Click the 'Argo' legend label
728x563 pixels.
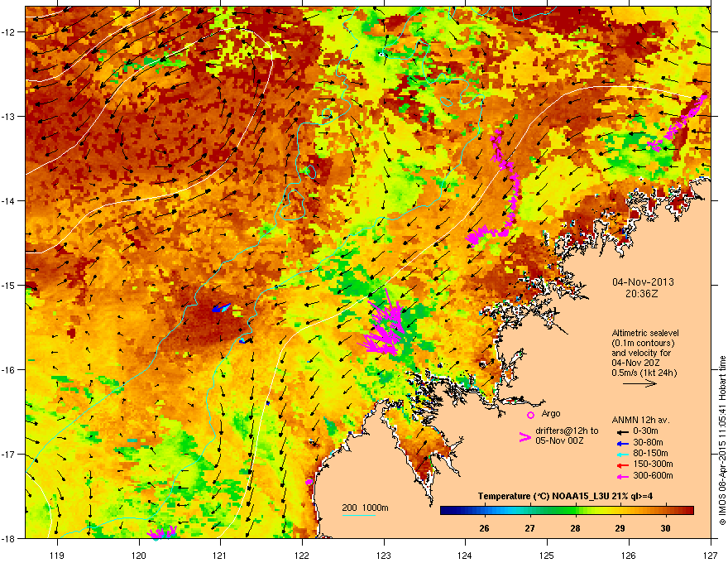pyautogui.click(x=551, y=413)
